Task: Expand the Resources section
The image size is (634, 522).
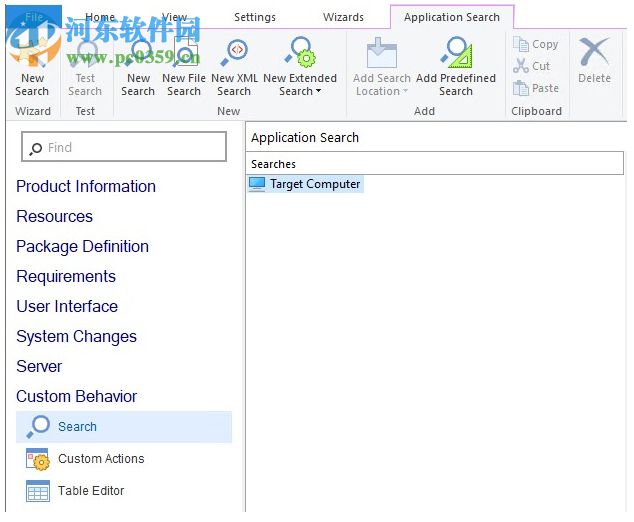Action: pos(55,216)
